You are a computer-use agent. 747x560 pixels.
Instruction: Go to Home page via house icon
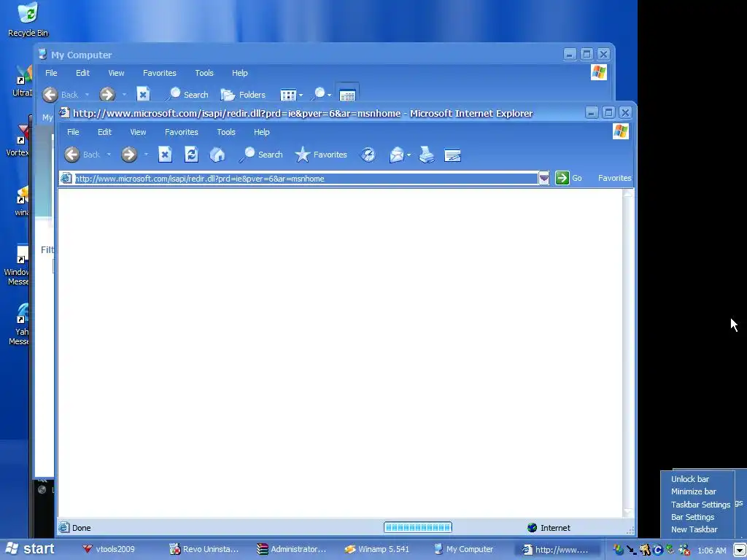point(217,155)
